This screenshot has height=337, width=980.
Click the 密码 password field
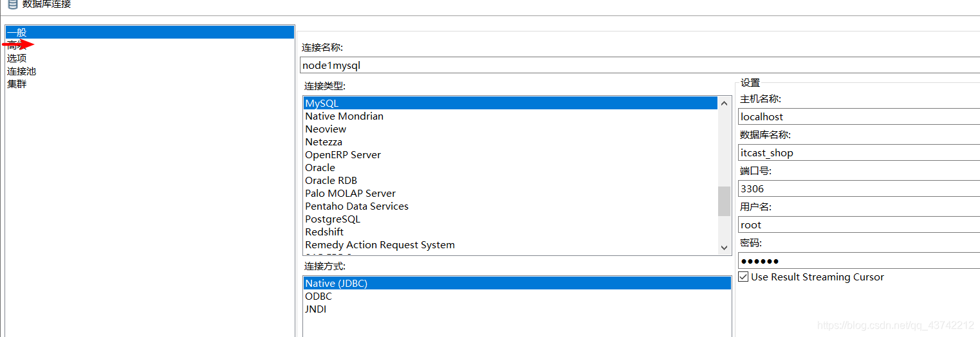pyautogui.click(x=859, y=260)
